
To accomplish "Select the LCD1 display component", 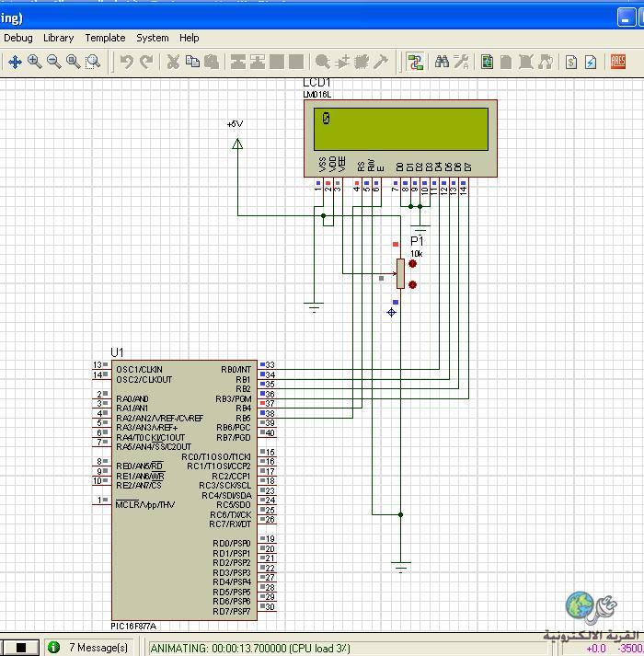I will pos(400,139).
